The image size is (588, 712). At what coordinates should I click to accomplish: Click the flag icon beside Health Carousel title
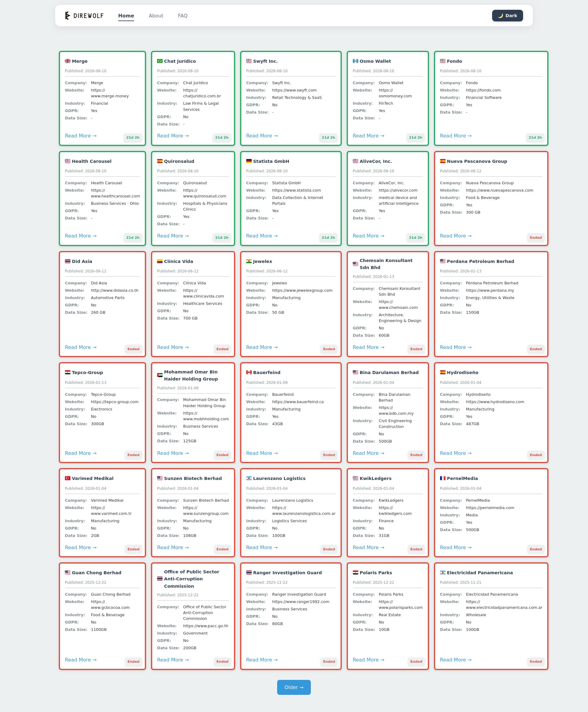(68, 161)
